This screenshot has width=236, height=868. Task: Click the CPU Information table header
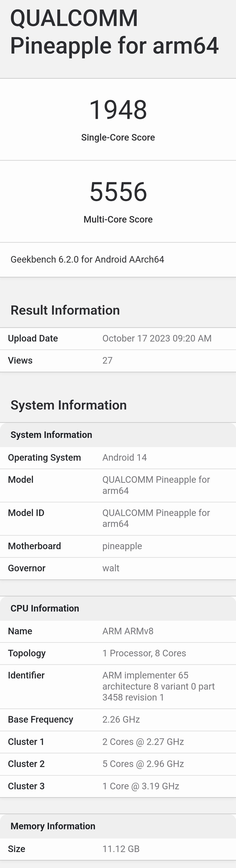[x=45, y=608]
